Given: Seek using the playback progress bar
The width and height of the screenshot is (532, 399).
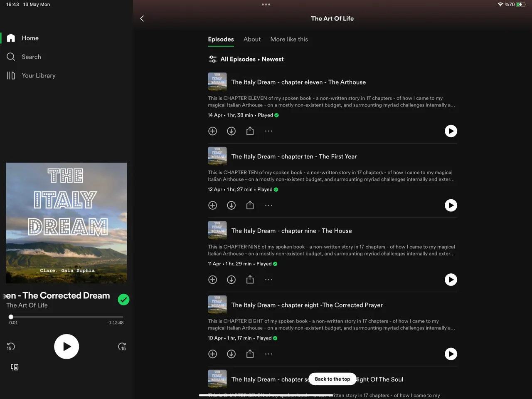Looking at the screenshot, I should point(66,317).
